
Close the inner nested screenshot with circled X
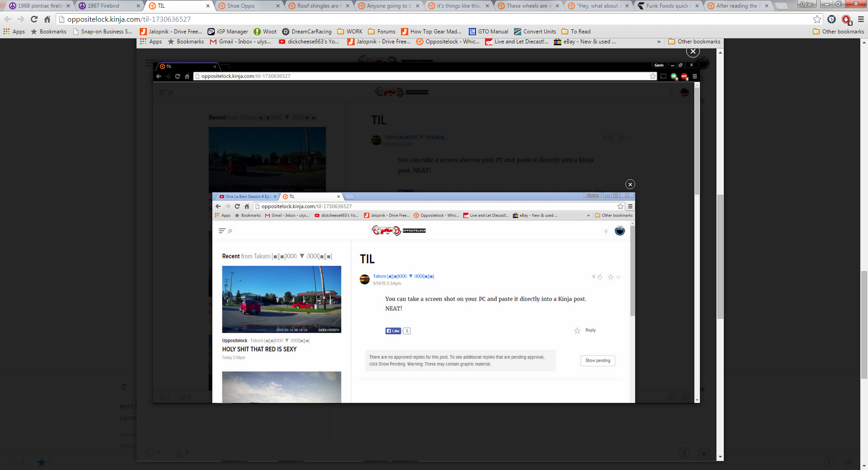point(630,184)
